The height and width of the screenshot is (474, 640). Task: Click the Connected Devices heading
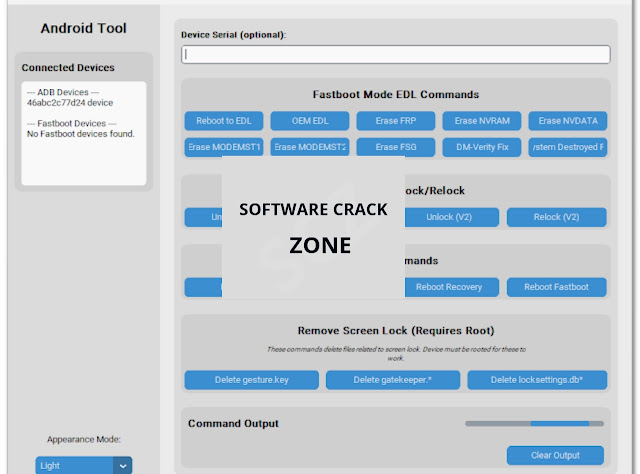[x=68, y=67]
